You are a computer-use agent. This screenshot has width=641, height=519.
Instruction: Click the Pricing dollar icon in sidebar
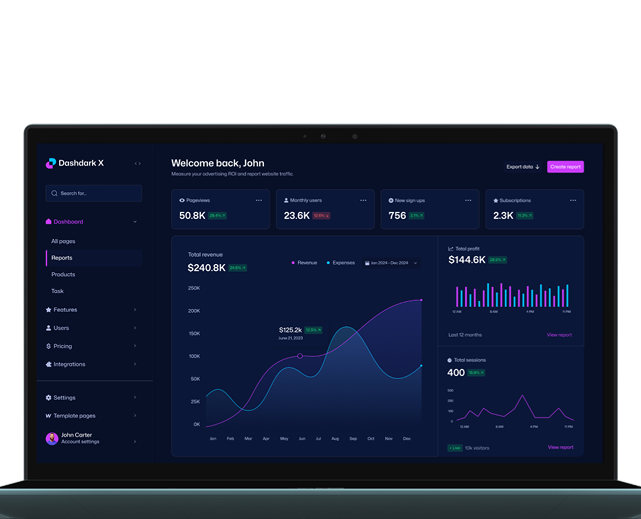pyautogui.click(x=49, y=346)
